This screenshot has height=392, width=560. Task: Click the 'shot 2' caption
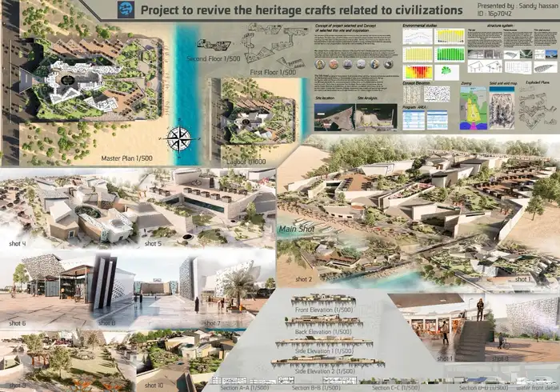tap(303, 279)
